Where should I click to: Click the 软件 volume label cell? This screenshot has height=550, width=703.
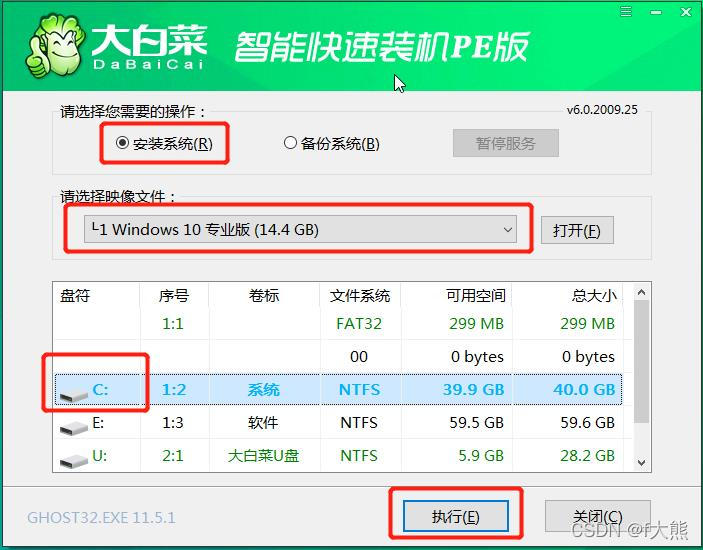point(263,423)
